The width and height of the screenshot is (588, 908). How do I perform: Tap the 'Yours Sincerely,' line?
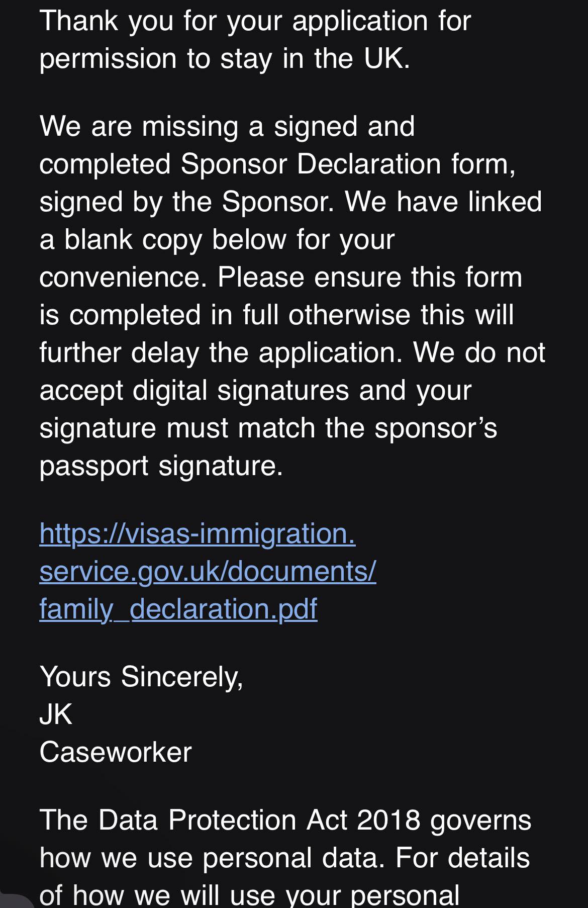[x=141, y=677]
